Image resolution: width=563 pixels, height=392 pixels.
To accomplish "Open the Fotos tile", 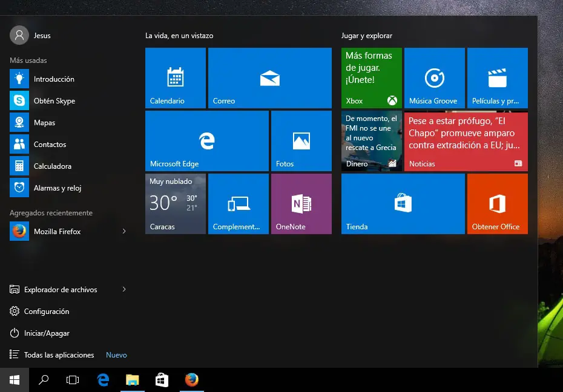I will tap(301, 141).
